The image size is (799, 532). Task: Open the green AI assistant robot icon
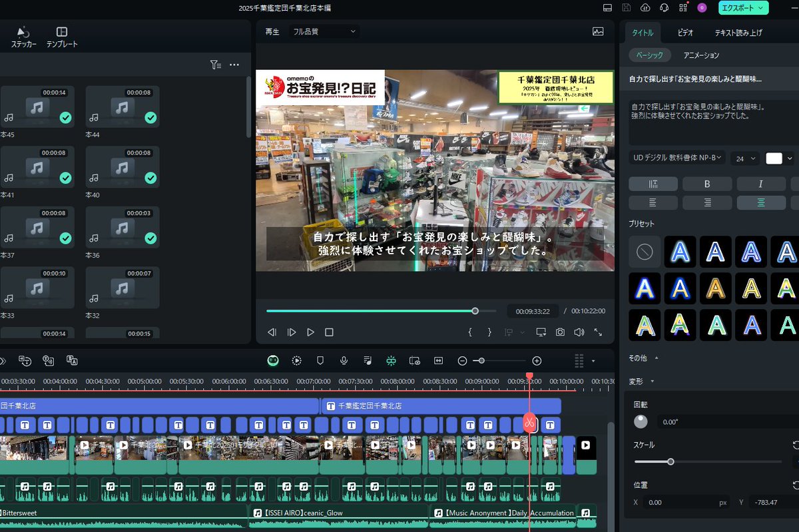click(273, 360)
